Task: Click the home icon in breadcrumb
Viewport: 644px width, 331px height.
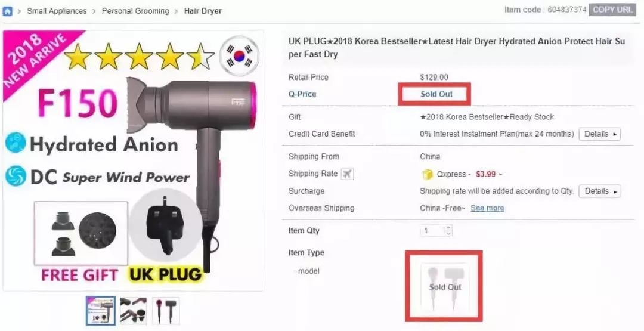Action: pos(7,11)
